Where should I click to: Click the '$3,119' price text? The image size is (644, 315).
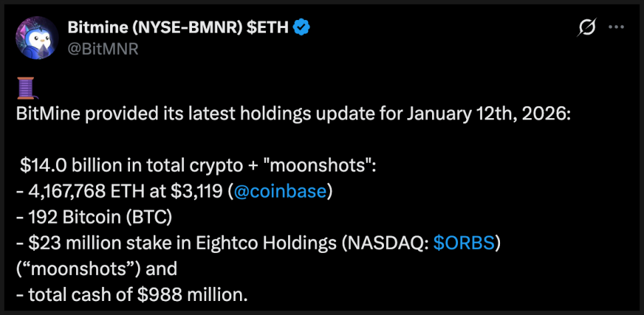[x=195, y=192]
